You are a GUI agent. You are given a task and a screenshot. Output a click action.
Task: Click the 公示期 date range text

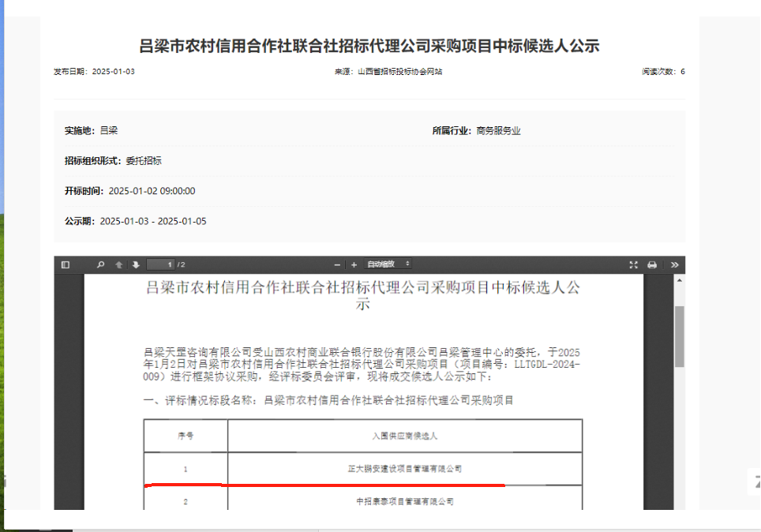[153, 222]
